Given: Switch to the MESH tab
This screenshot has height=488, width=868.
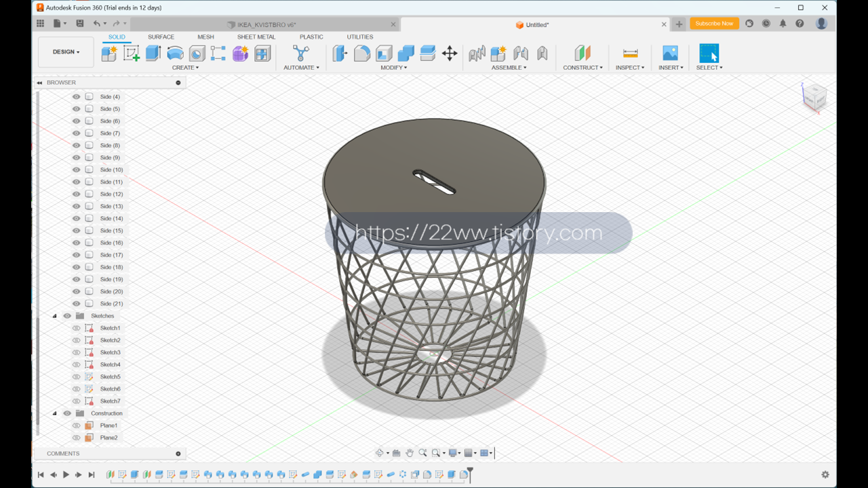Looking at the screenshot, I should pyautogui.click(x=205, y=37).
